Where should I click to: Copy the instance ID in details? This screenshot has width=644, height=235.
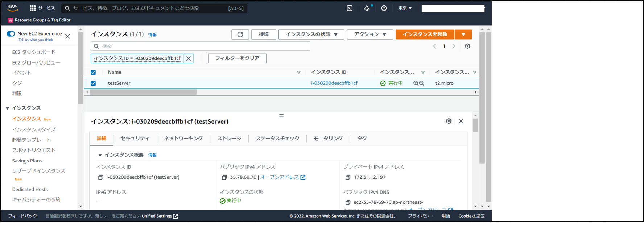click(101, 177)
